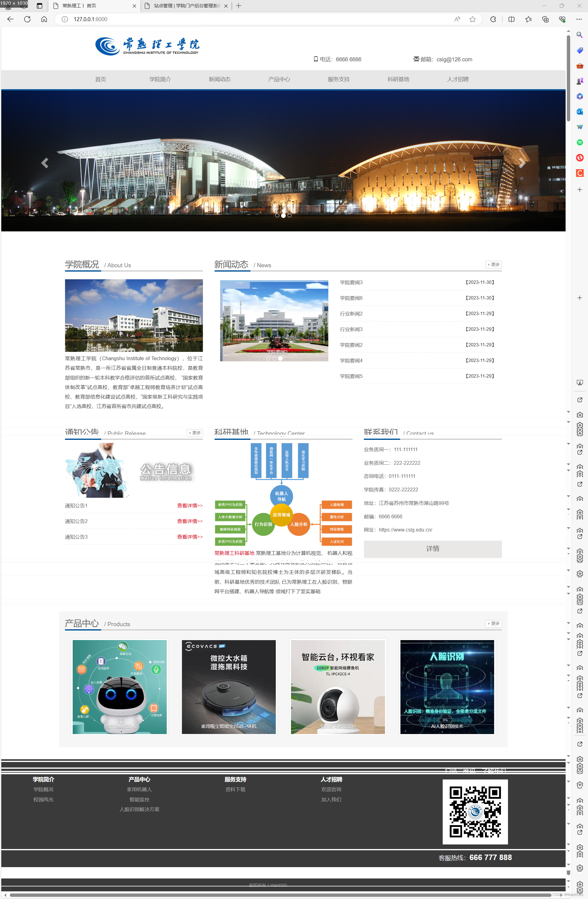Click the vertical page scrollbar thumb
This screenshot has height=899, width=588.
point(568,78)
